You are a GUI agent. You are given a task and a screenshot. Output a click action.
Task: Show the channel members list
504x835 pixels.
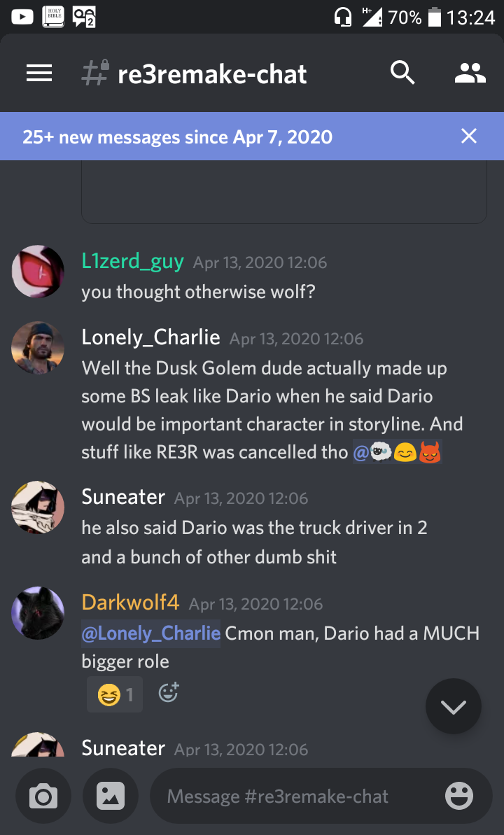[x=470, y=73]
